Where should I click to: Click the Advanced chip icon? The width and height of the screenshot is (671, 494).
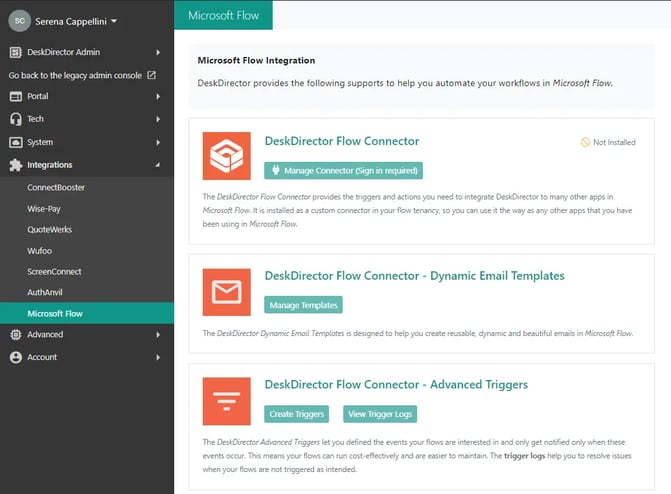[x=16, y=334]
